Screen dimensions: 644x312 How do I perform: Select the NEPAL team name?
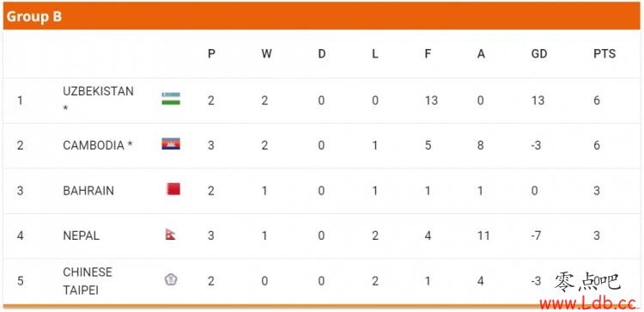click(x=81, y=236)
